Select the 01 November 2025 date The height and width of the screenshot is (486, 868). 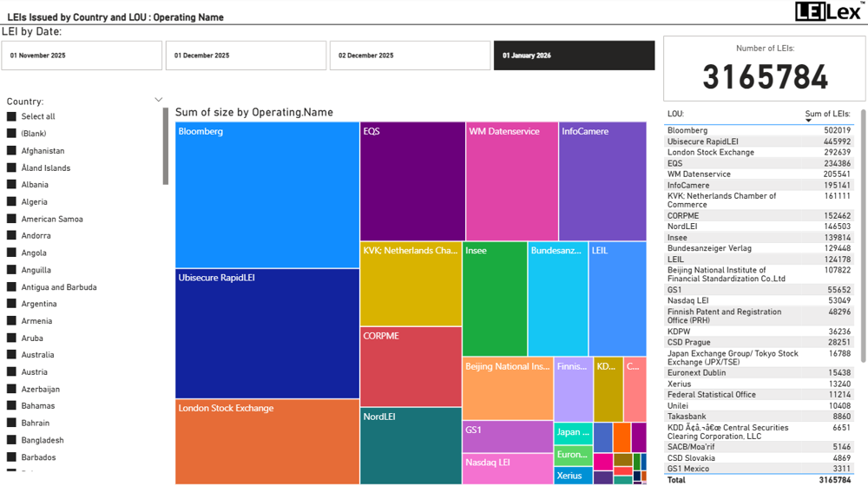82,56
